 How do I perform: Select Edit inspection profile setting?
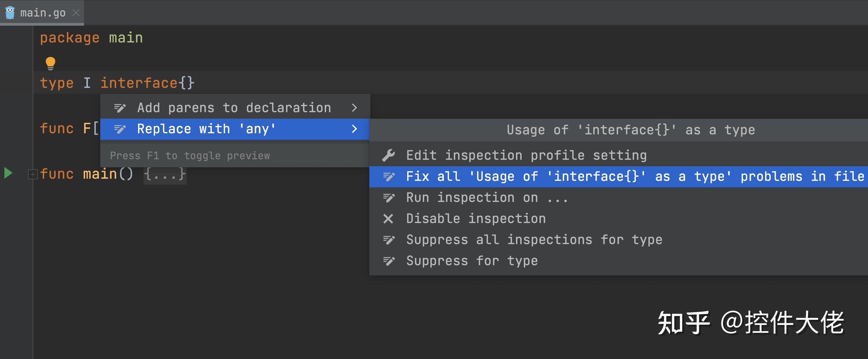(x=526, y=155)
